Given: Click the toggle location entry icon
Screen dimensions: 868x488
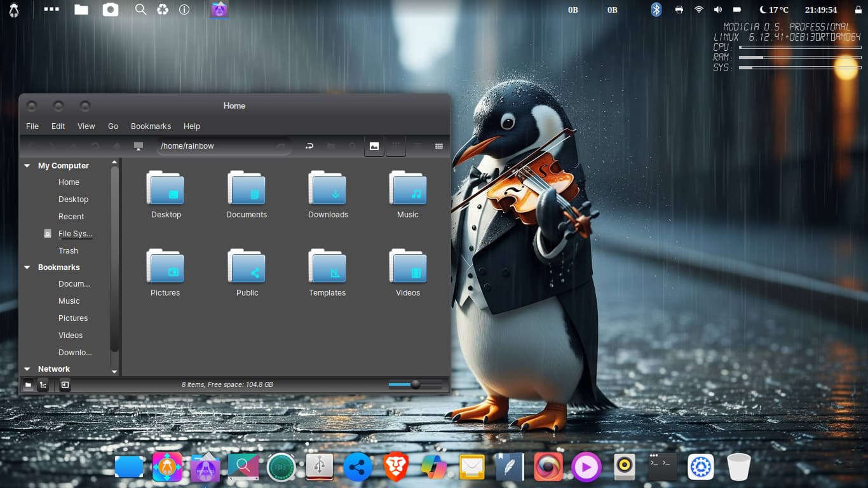Looking at the screenshot, I should click(x=309, y=146).
